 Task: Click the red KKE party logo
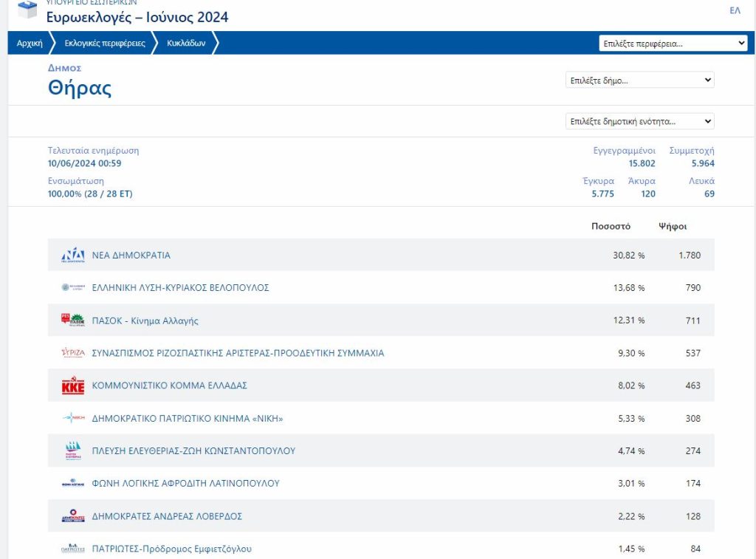pyautogui.click(x=73, y=385)
